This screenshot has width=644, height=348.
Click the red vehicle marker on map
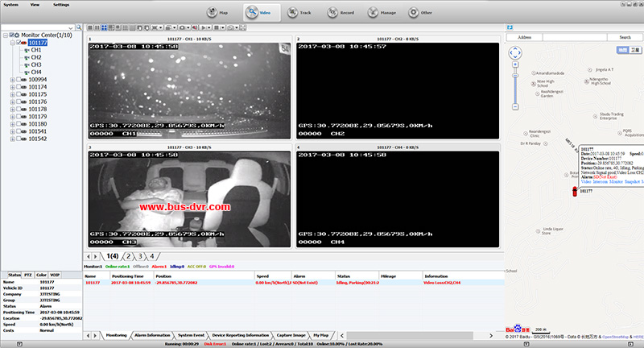point(574,193)
